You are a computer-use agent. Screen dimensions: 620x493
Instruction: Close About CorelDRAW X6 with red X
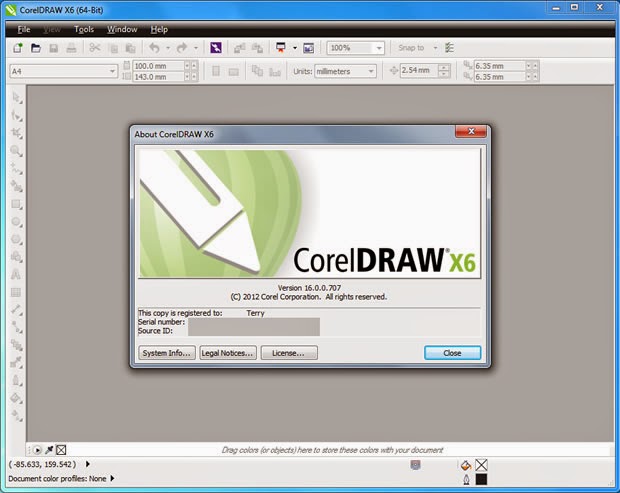pyautogui.click(x=471, y=131)
